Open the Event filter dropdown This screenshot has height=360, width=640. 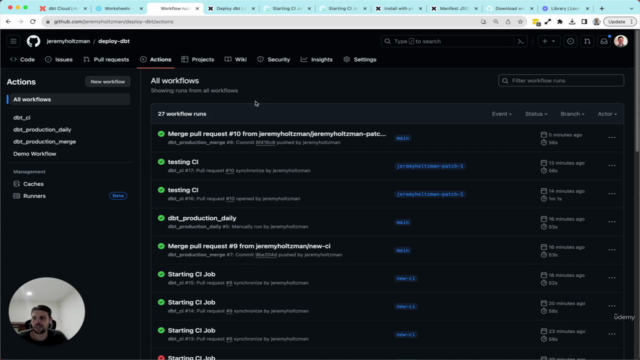tap(502, 114)
